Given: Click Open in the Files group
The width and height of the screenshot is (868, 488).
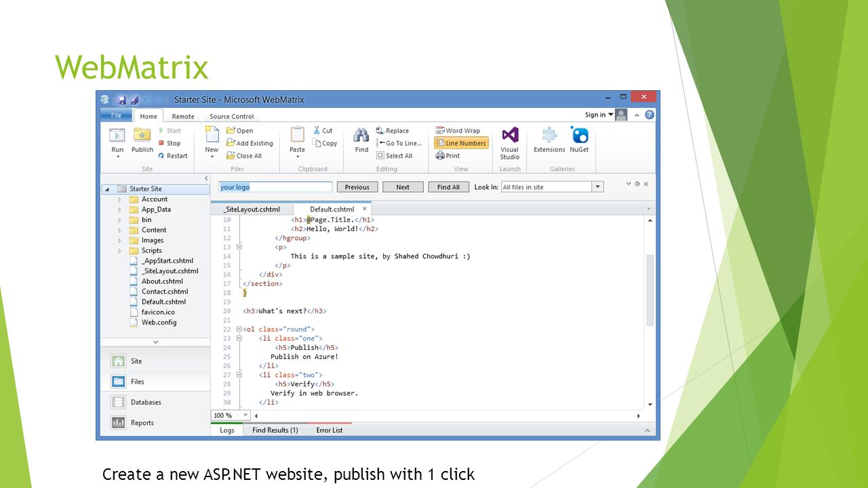Looking at the screenshot, I should 239,131.
